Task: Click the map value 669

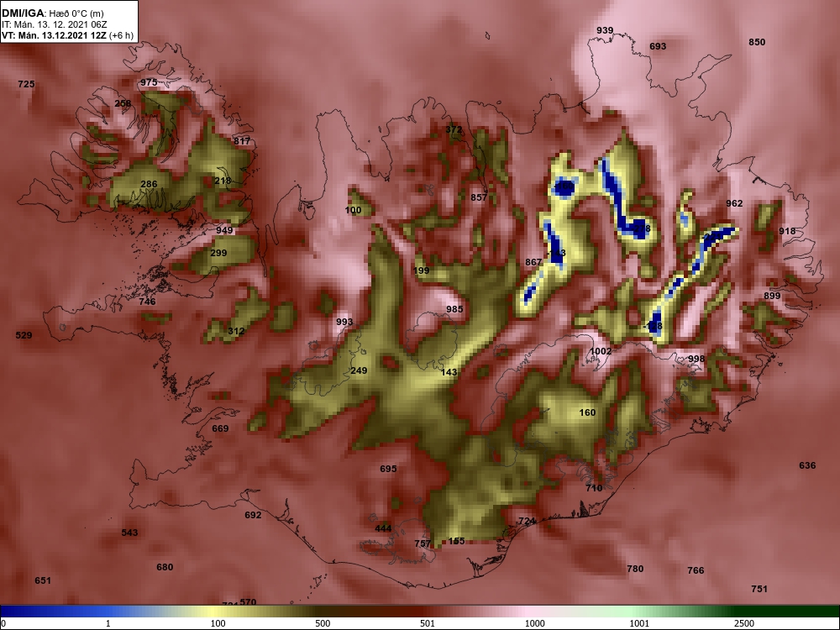Action: click(220, 428)
